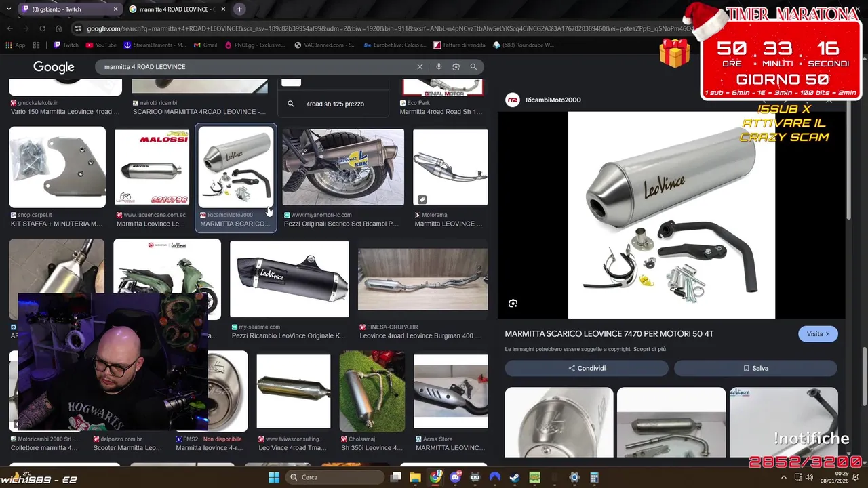
Task: View site information icon in address bar
Action: pos(79,28)
